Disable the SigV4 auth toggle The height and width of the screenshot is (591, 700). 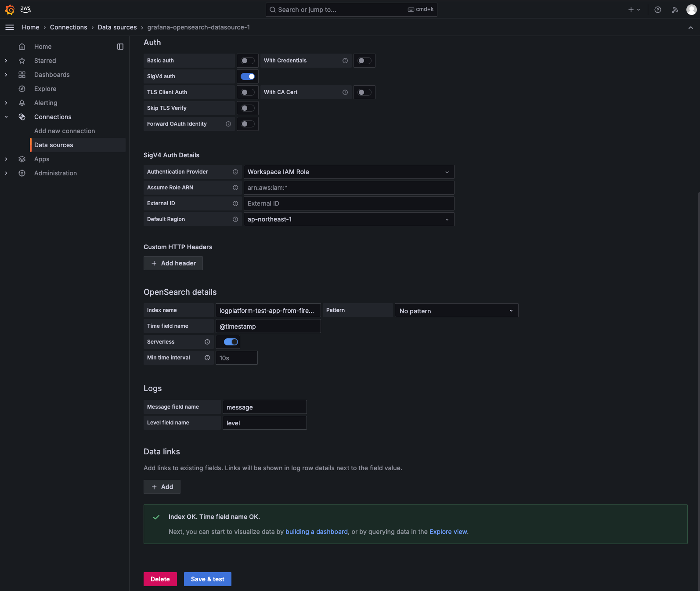(x=248, y=76)
